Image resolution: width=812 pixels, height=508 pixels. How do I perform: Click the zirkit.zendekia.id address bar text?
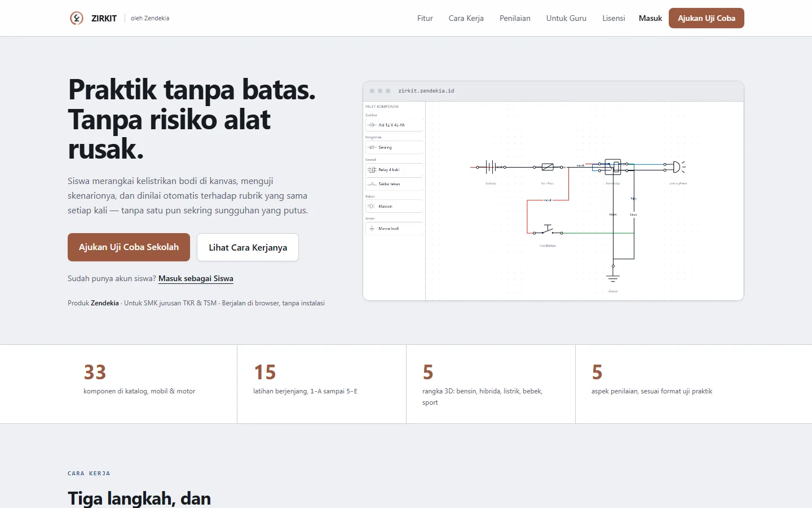tap(426, 91)
